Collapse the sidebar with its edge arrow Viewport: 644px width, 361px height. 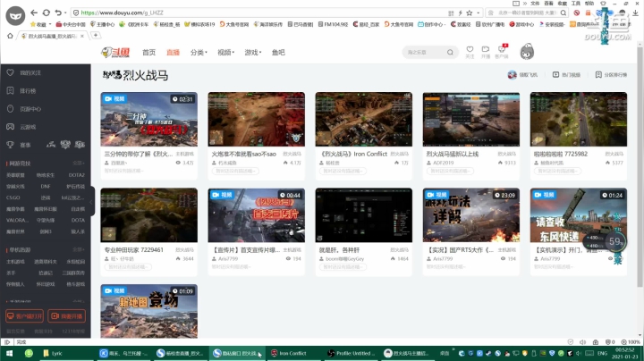point(91,202)
